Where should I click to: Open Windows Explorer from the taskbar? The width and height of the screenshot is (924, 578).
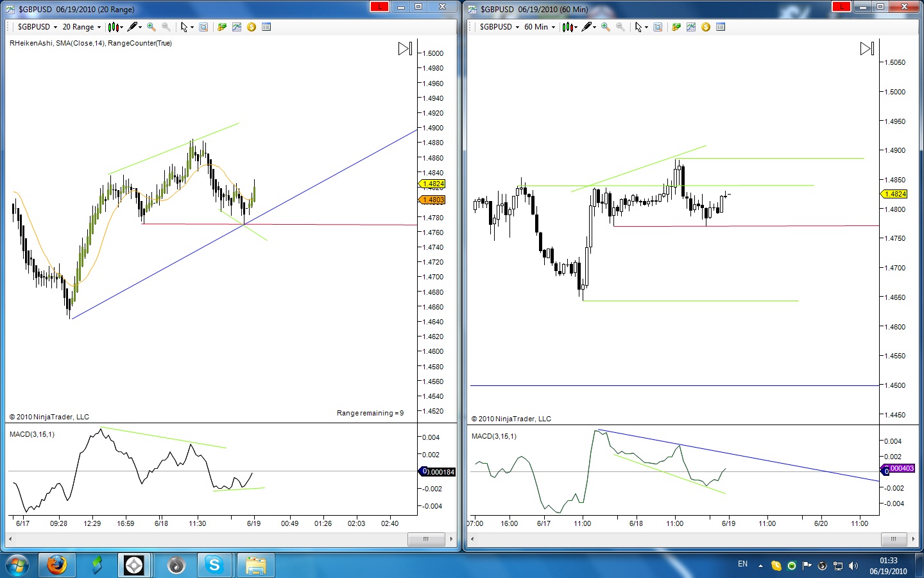(x=255, y=565)
